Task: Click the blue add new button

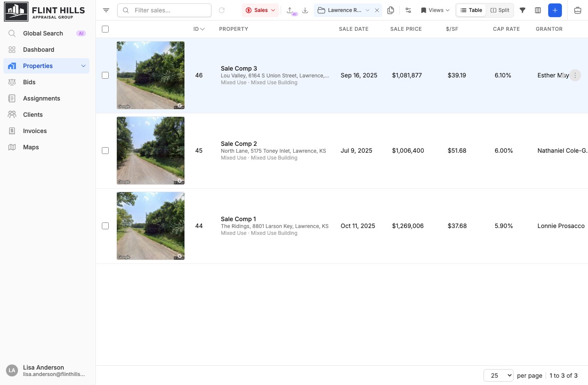Action: 555,10
